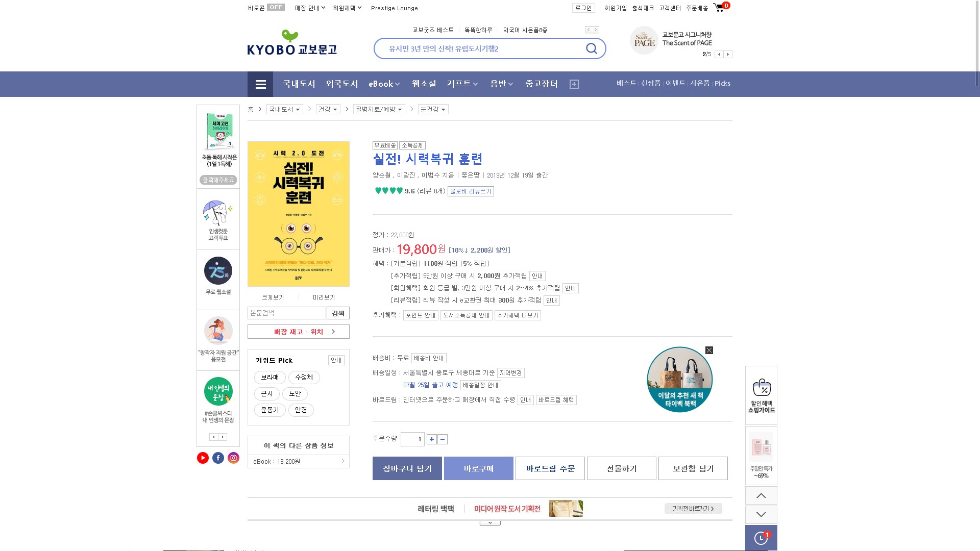This screenshot has width=980, height=551.
Task: Click the 바로구매 button
Action: coord(478,468)
